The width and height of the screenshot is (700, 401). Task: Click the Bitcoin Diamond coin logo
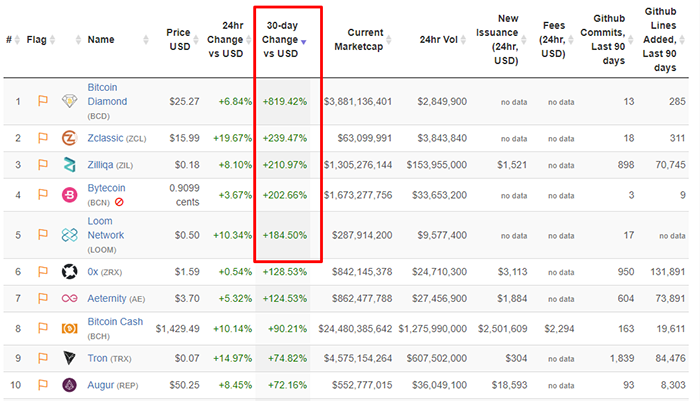[x=69, y=101]
